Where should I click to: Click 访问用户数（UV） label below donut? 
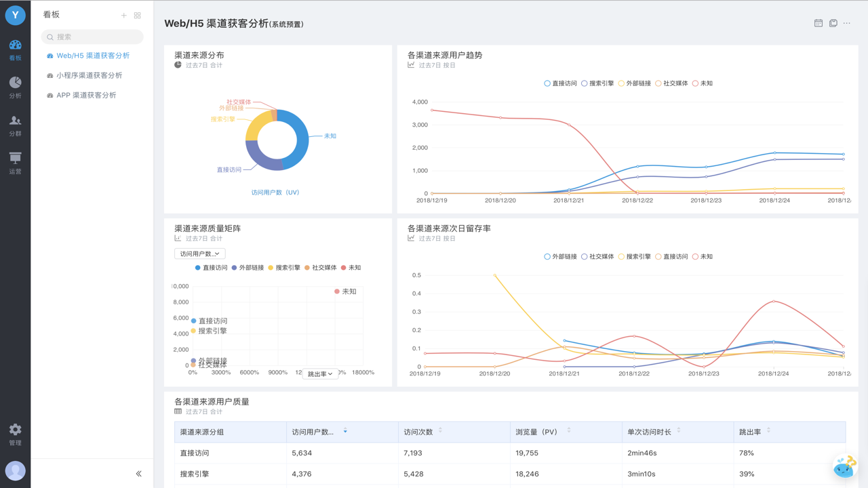(x=275, y=192)
